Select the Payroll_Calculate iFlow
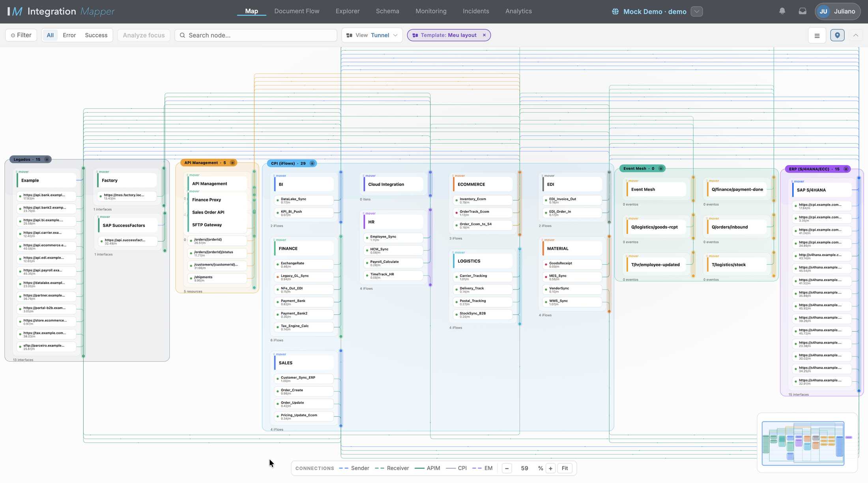 [393, 263]
